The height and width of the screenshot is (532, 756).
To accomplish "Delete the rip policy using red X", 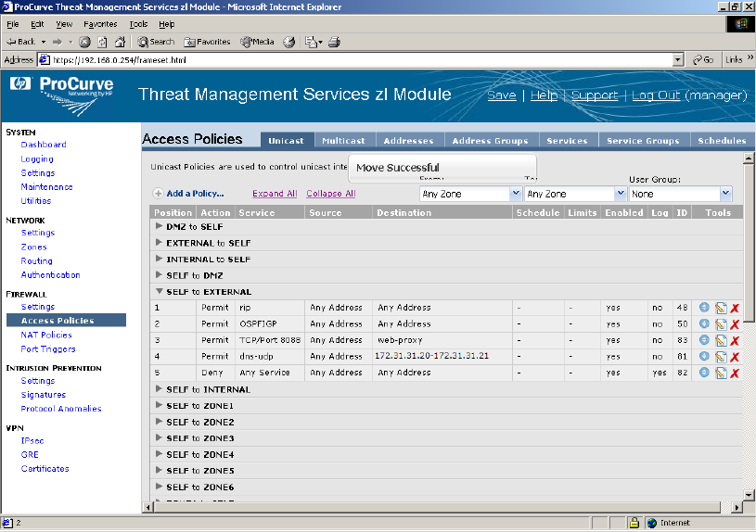I will [x=735, y=309].
